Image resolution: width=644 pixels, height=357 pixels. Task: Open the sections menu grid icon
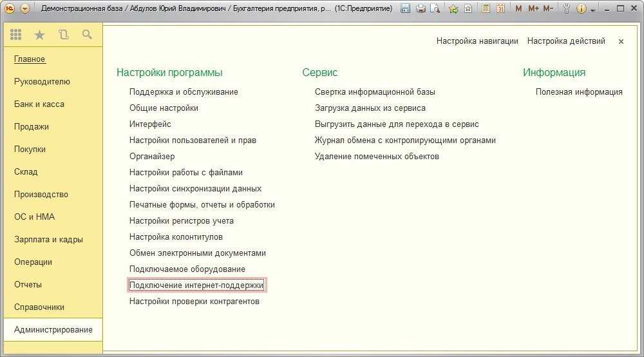click(16, 35)
